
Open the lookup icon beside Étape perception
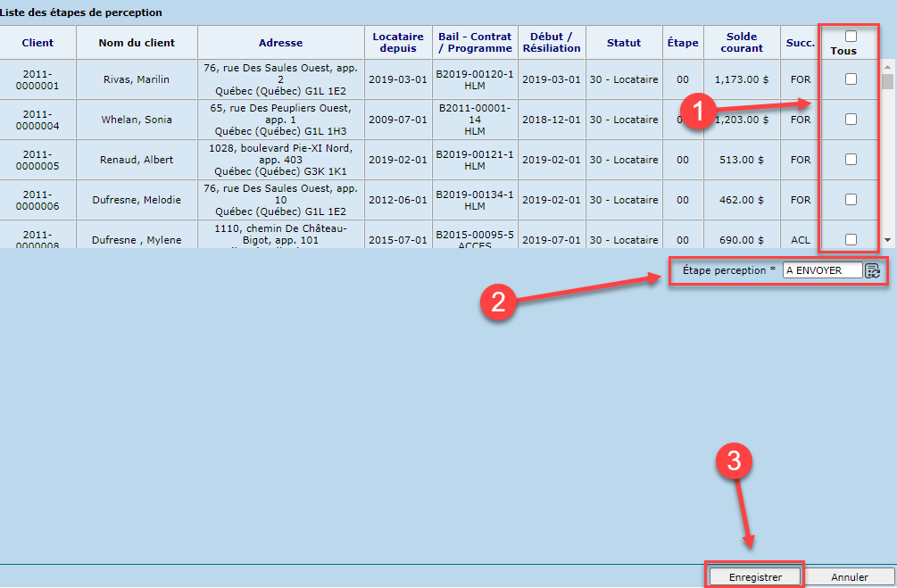872,271
